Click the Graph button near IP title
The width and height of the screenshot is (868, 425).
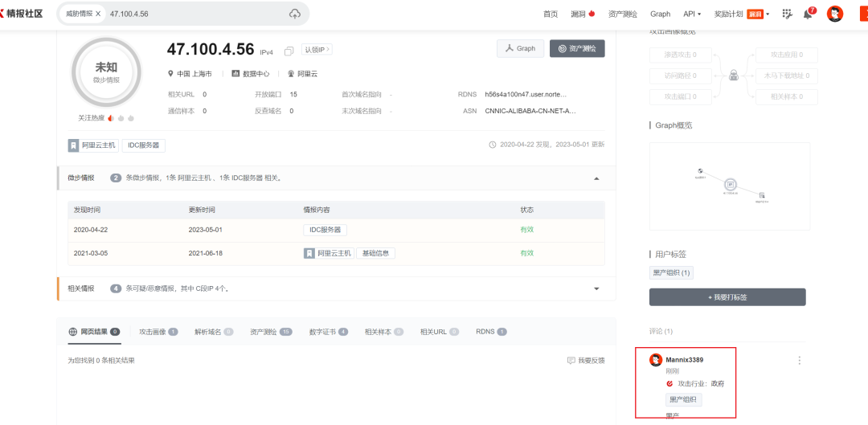pos(520,49)
